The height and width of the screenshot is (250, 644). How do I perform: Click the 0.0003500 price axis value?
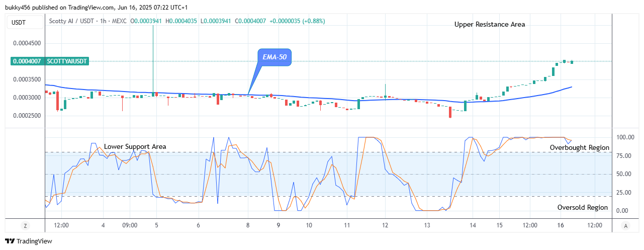coord(27,79)
